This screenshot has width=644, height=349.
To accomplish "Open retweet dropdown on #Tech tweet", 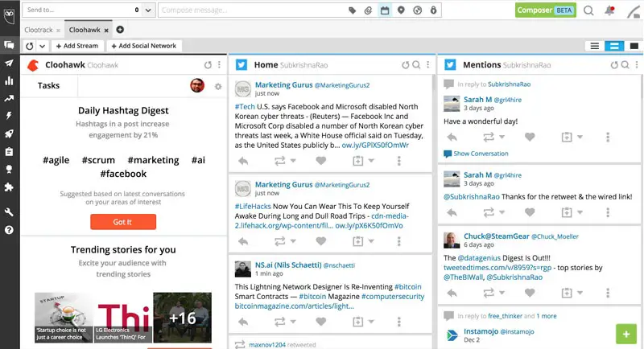I will [293, 161].
